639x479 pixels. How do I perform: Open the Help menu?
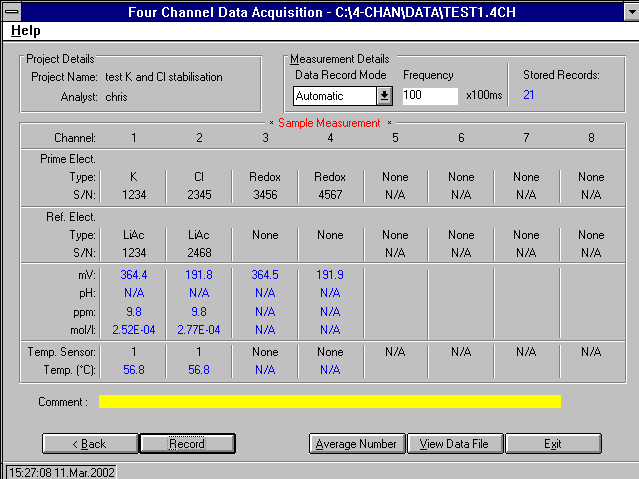pos(26,31)
